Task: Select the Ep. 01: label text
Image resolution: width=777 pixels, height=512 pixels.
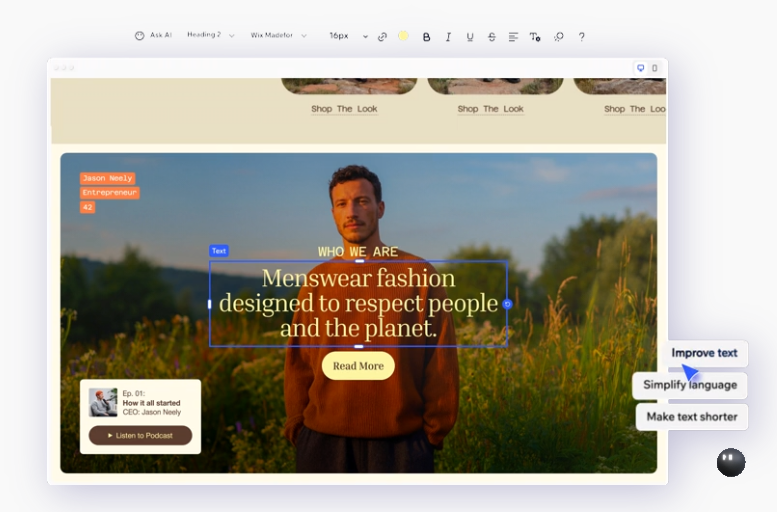Action: (x=133, y=394)
